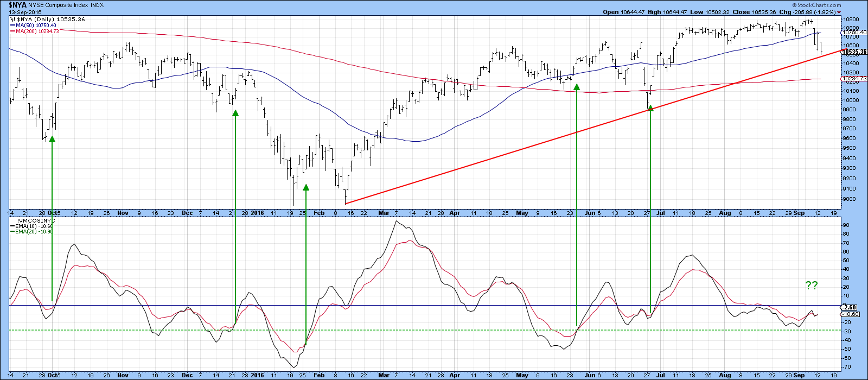Viewport: 868px width, 380px height.
Task: Click the 10900 price axis label
Action: pyautogui.click(x=850, y=19)
